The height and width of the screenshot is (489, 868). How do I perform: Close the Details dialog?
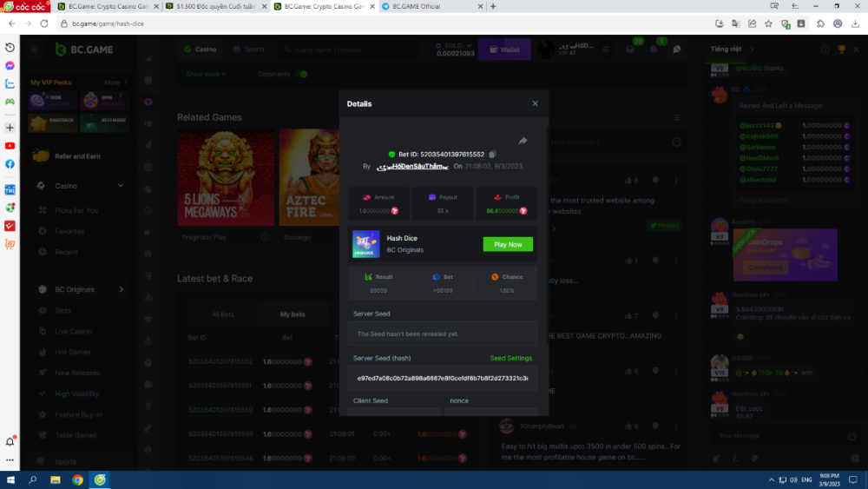click(535, 103)
